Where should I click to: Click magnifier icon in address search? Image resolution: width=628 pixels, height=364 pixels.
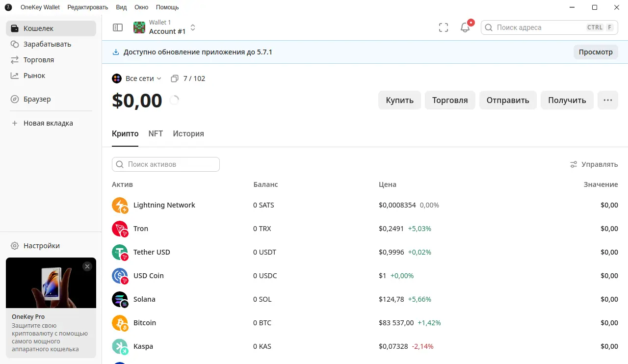click(489, 27)
